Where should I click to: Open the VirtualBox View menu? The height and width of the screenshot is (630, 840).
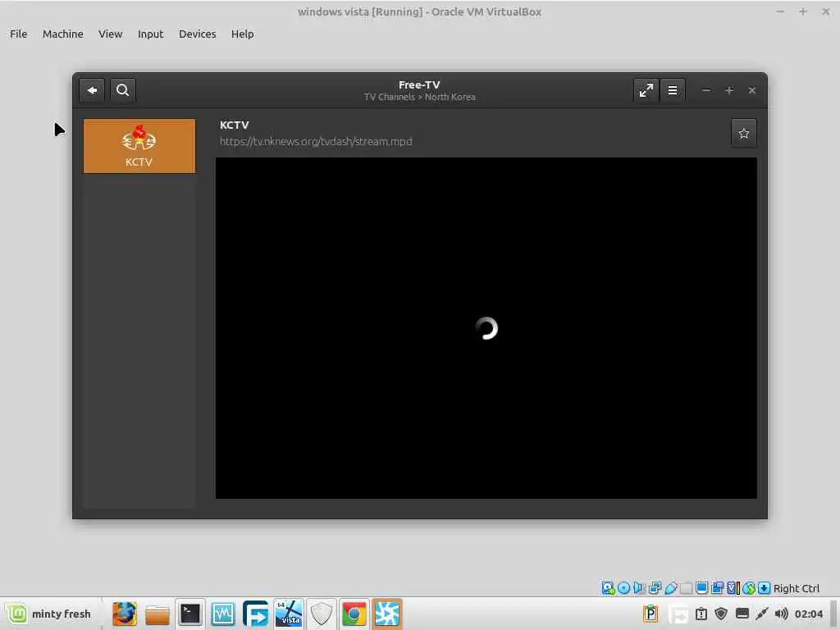tap(111, 34)
